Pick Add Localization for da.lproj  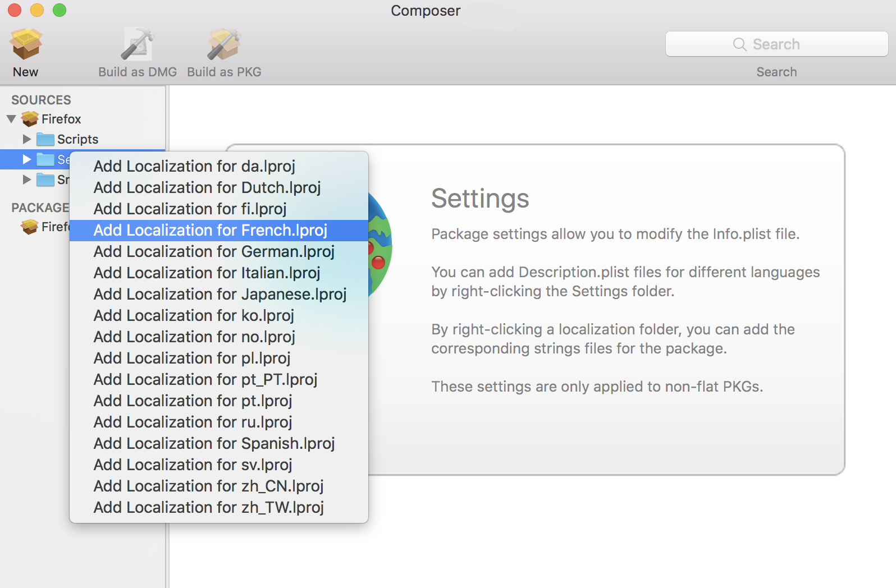point(194,166)
